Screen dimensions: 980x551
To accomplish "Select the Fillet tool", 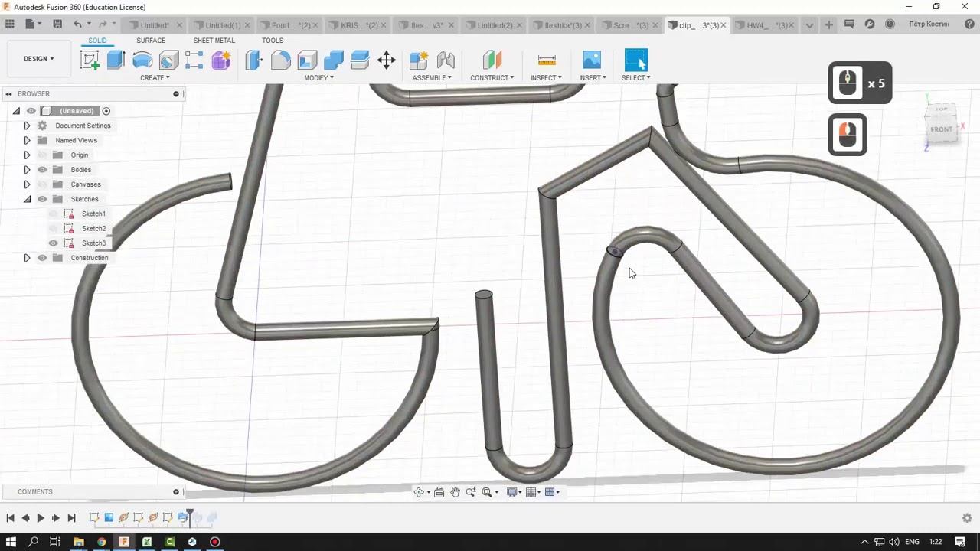I will click(281, 60).
